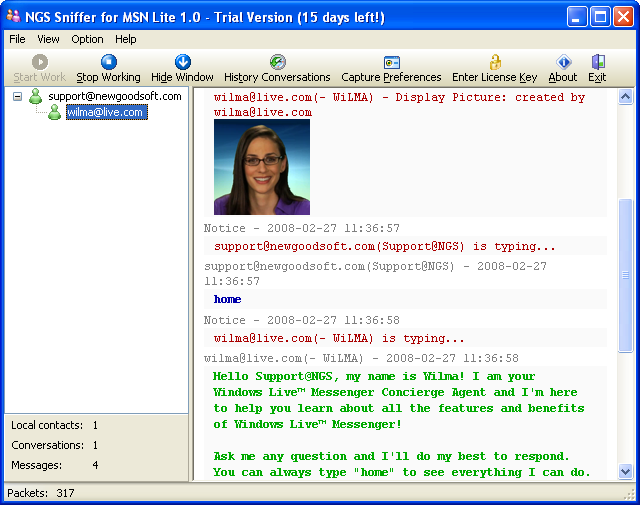Open the Help menu

pos(125,39)
